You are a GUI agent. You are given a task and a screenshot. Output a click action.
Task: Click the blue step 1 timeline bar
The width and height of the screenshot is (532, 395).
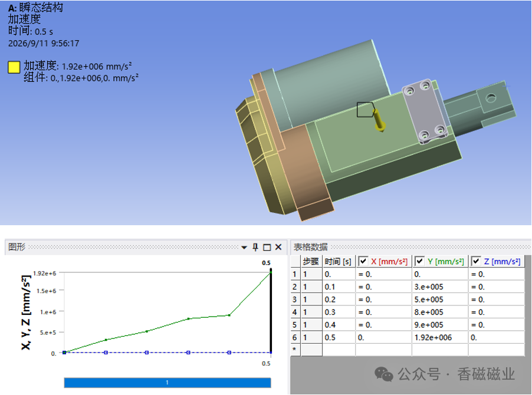pos(168,383)
